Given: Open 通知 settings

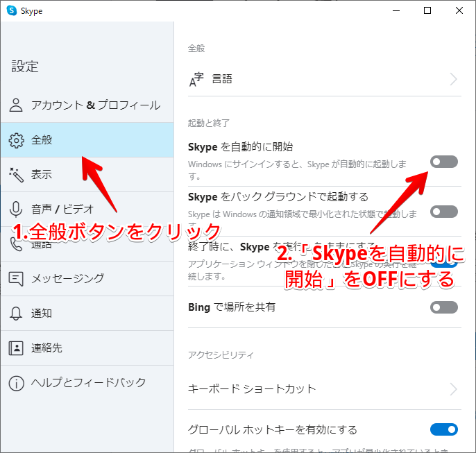Looking at the screenshot, I should 87,313.
